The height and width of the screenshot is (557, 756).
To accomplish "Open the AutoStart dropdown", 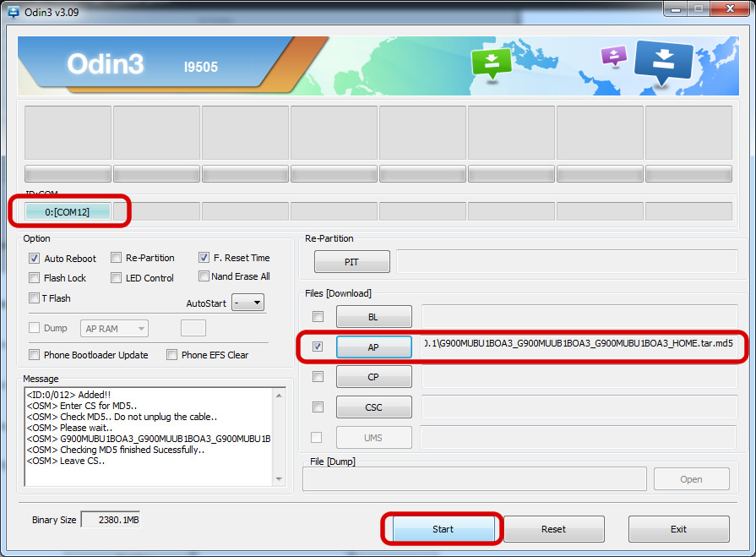I will click(247, 303).
